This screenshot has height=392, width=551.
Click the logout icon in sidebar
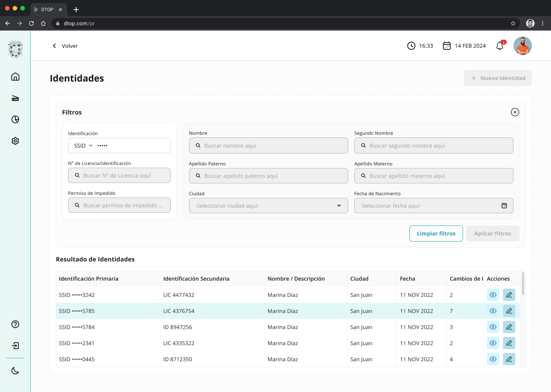pos(15,346)
